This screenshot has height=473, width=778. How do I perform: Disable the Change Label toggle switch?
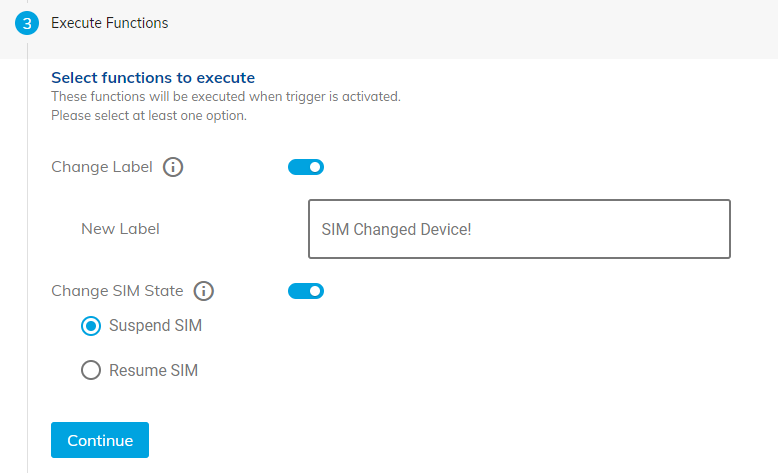306,167
